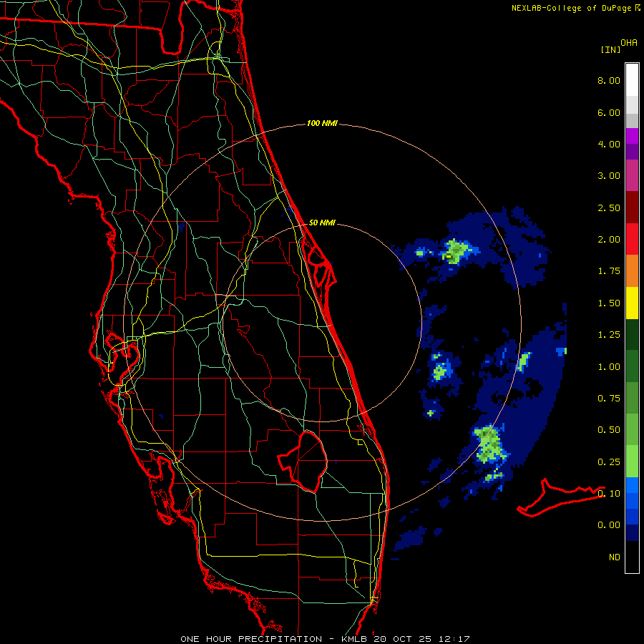
Task: Select the 1.00 legend value
Action: click(x=609, y=367)
